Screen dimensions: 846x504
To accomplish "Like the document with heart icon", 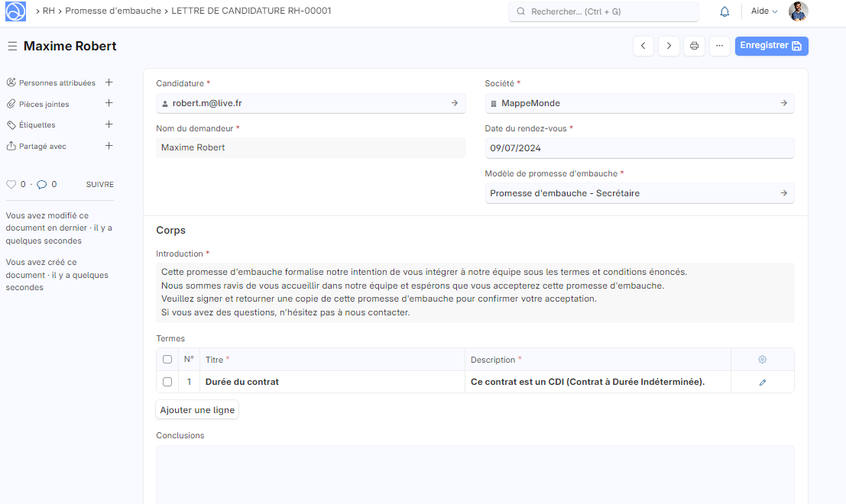I will tap(11, 184).
